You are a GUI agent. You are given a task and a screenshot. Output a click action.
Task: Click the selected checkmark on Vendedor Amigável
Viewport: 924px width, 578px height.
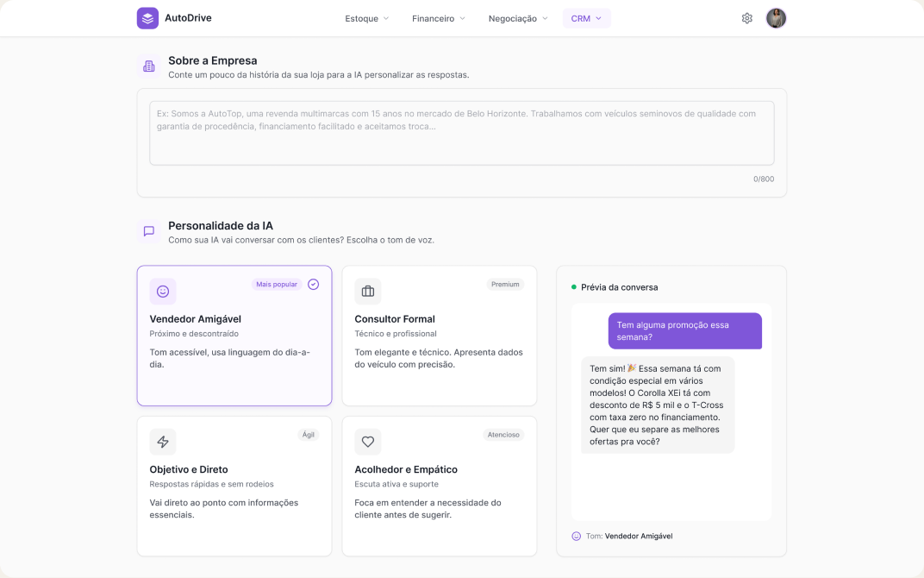pyautogui.click(x=314, y=285)
